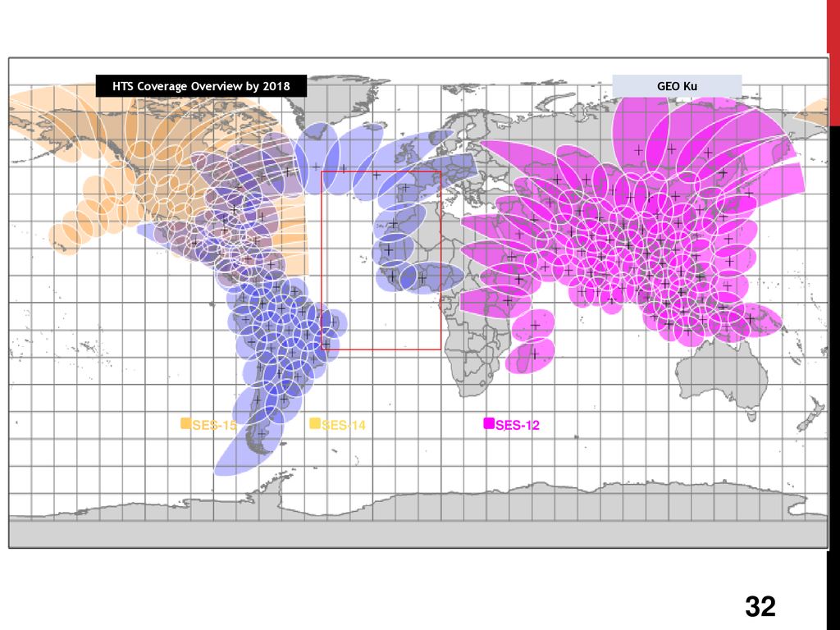Click the slide number 32

tap(760, 606)
